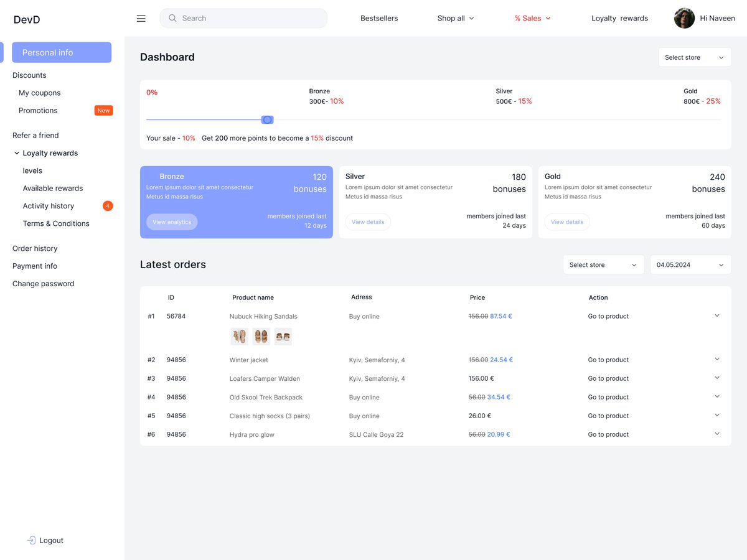Click the Product name column header
The image size is (747, 560).
click(x=253, y=297)
